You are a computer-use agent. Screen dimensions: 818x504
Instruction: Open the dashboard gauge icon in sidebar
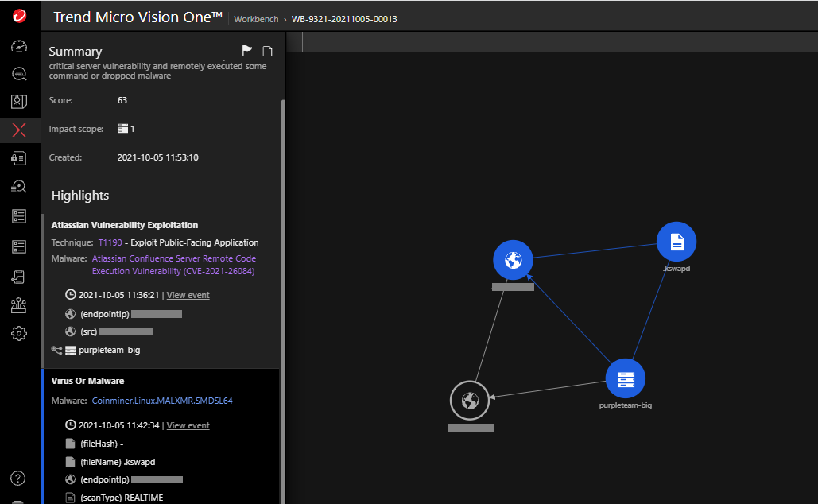pos(20,46)
